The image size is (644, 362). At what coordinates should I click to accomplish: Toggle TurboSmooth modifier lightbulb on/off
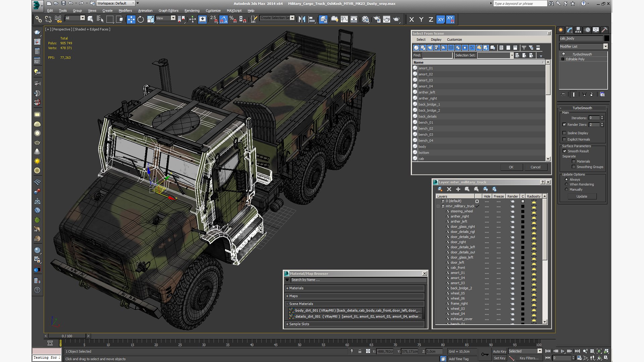click(x=563, y=54)
